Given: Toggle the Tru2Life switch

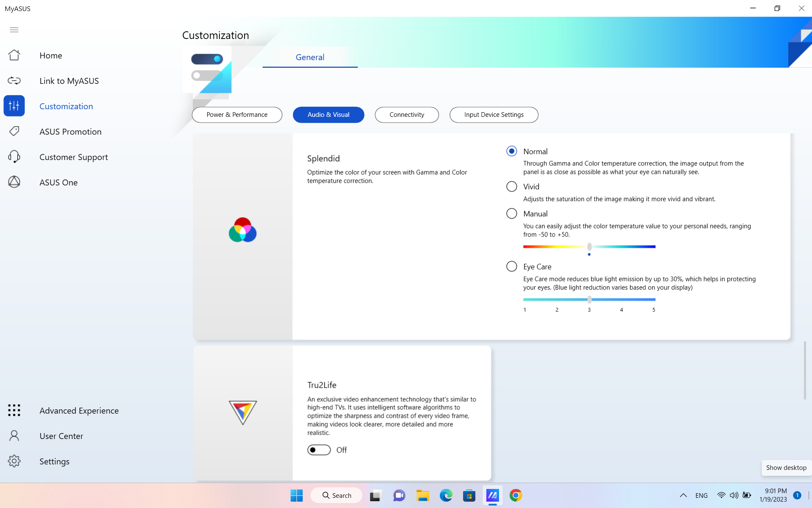Looking at the screenshot, I should tap(319, 450).
